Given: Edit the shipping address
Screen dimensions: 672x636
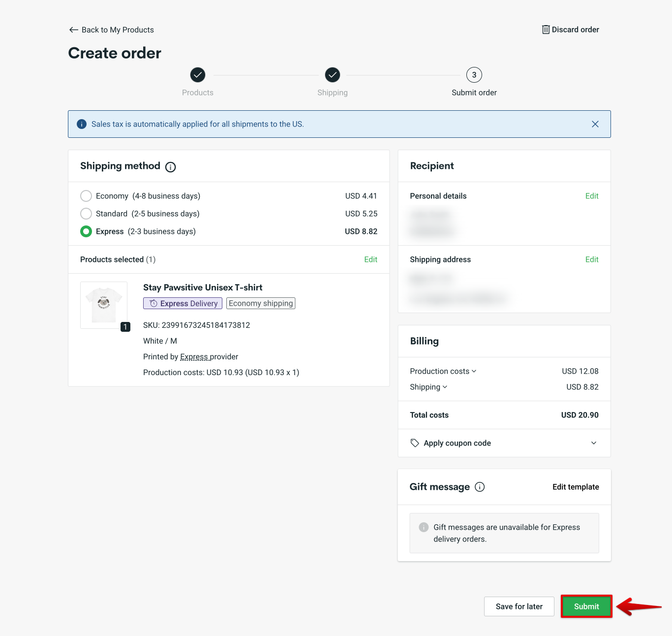Looking at the screenshot, I should 592,259.
